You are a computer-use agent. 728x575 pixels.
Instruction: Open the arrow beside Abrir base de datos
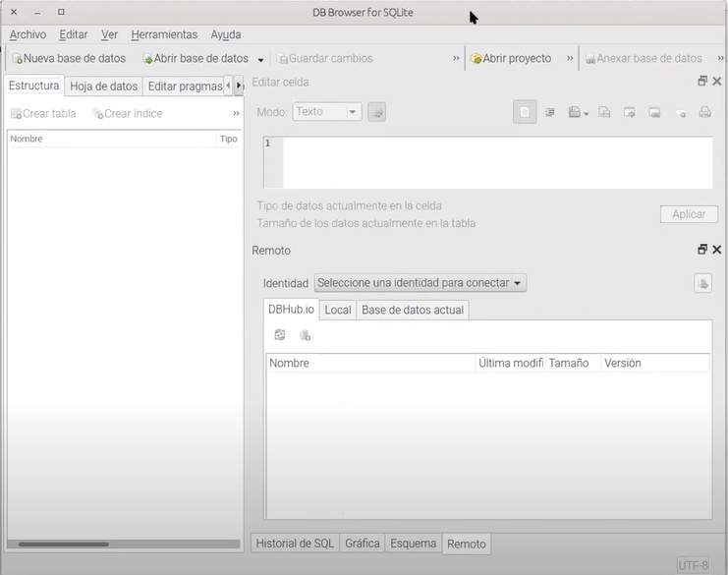coord(260,60)
